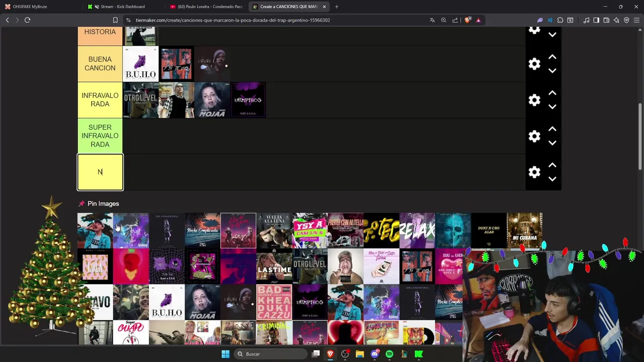Switch to OHSIFAKE MyBrute tab
This screenshot has width=644, height=362.
(40, 7)
